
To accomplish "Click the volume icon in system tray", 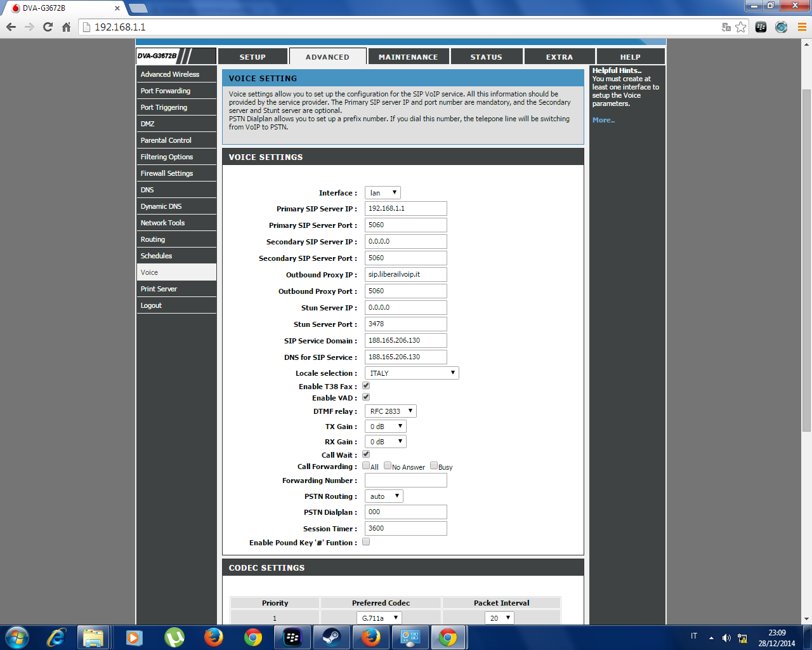I will (726, 638).
